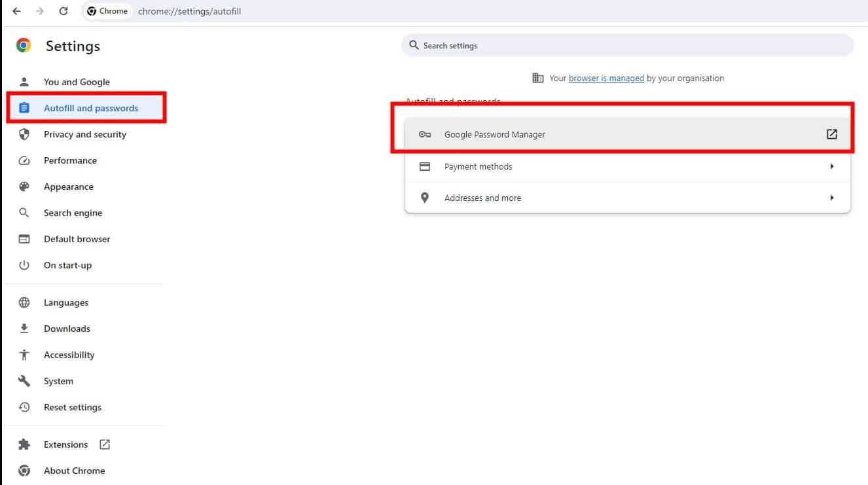Screen dimensions: 868x485
Task: Click the Privacy and security shield icon
Action: (24, 134)
